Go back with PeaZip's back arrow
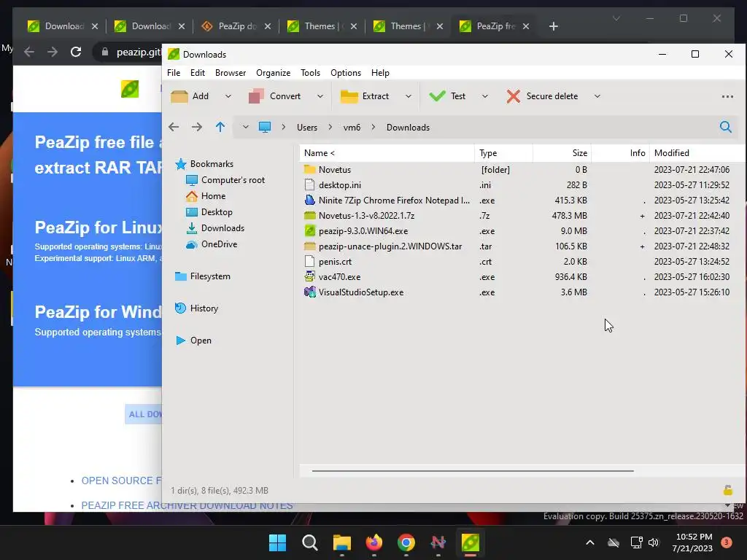This screenshot has width=747, height=560. [x=174, y=127]
